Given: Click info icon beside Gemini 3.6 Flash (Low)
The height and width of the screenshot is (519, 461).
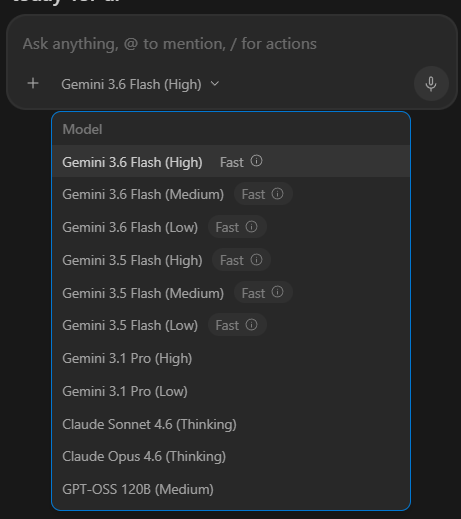Looking at the screenshot, I should [251, 227].
